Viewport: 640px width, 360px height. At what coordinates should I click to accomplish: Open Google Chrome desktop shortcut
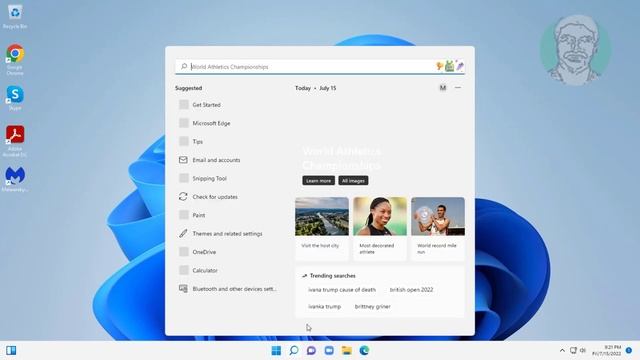(15, 59)
